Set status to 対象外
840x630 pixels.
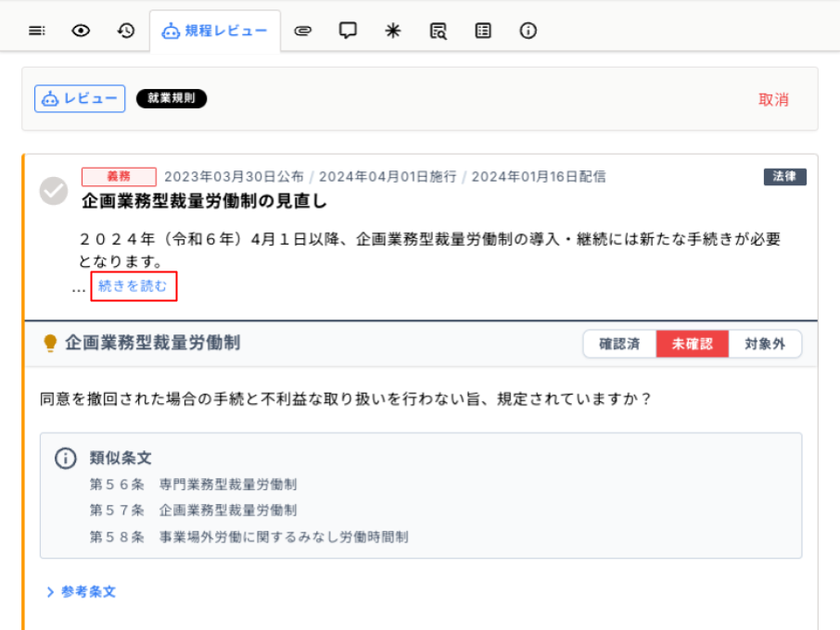(x=765, y=344)
